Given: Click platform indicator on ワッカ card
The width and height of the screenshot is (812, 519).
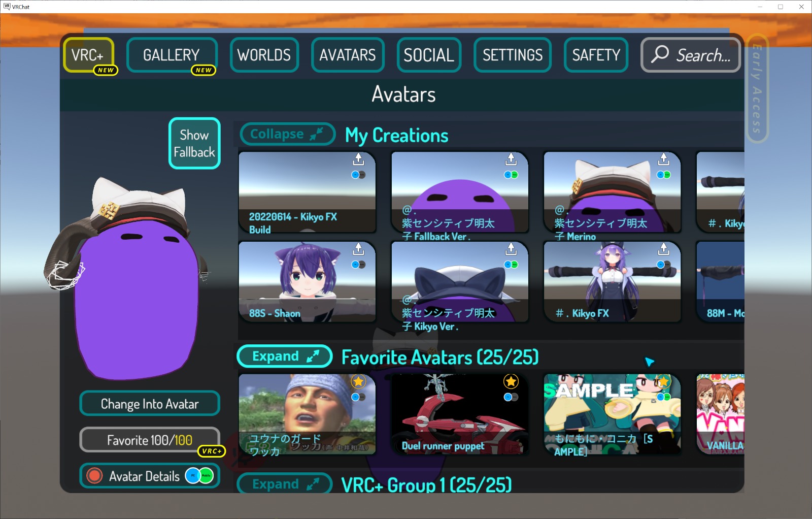Looking at the screenshot, I should [358, 397].
